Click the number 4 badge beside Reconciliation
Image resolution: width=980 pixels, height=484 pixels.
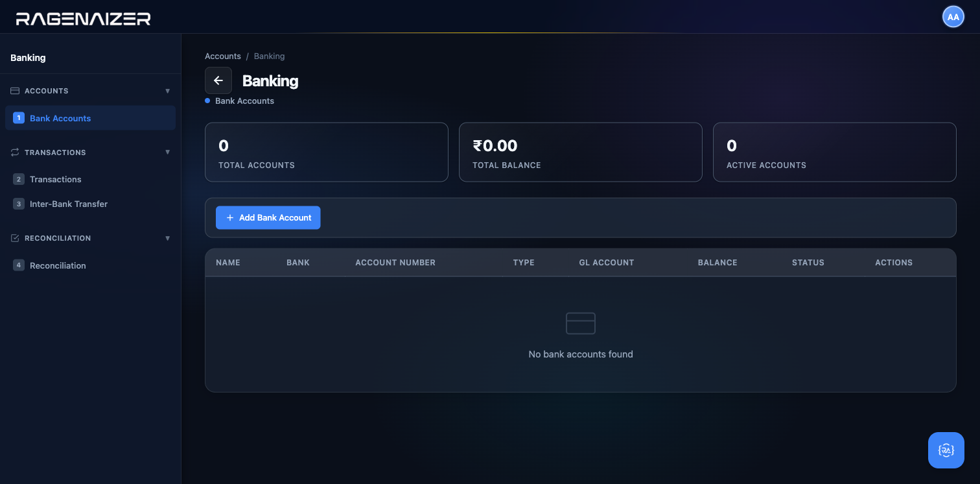pyautogui.click(x=19, y=265)
